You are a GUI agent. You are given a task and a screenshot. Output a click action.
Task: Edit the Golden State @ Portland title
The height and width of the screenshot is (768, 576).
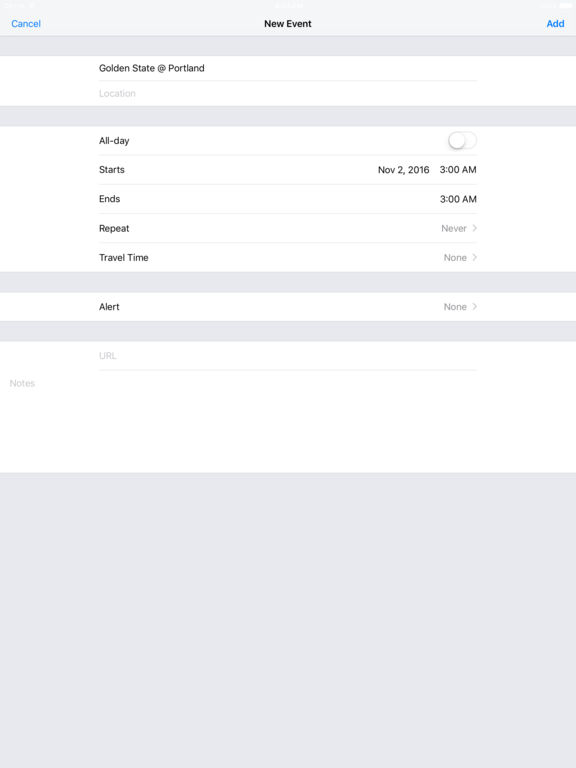(288, 68)
